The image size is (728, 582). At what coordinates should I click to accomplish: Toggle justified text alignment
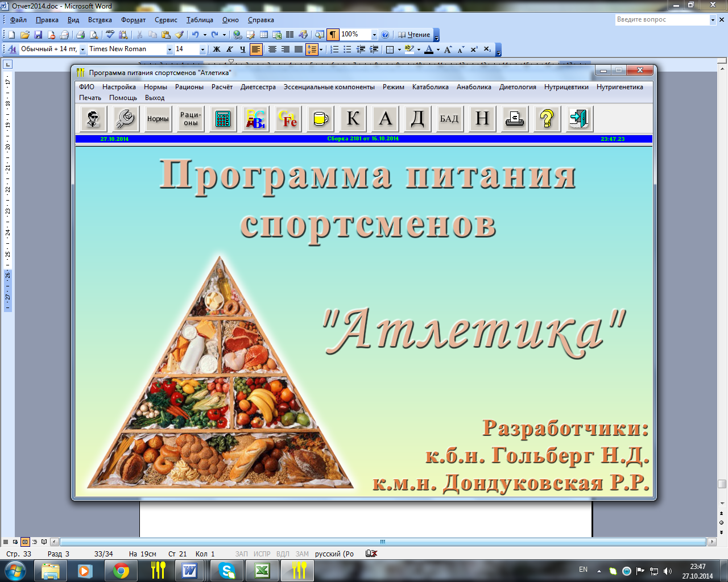tap(299, 49)
